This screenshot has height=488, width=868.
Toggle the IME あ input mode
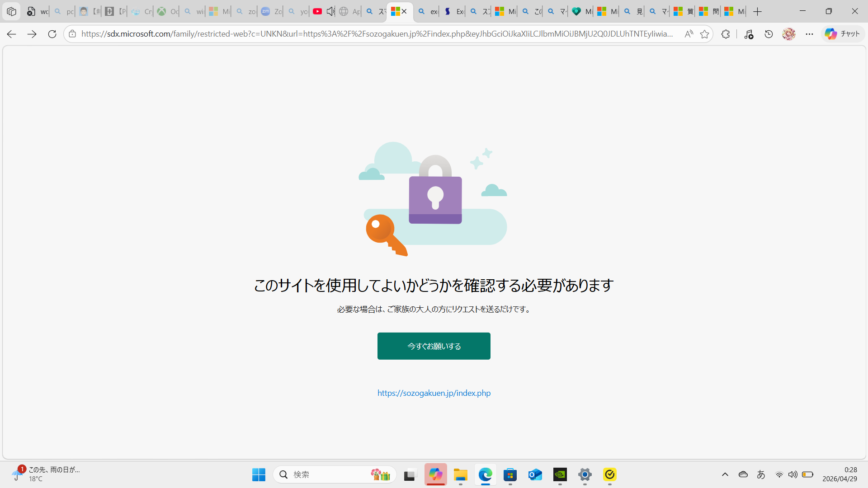(761, 474)
